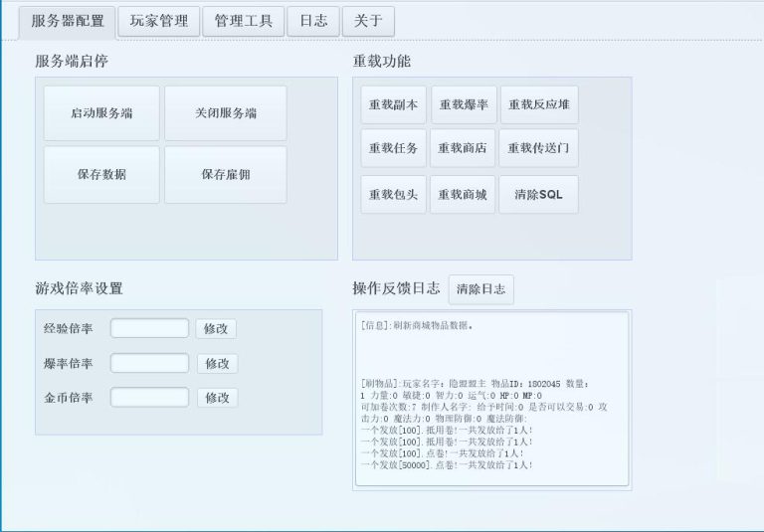This screenshot has height=532, width=764.
Task: Click the 启动服务端 button
Action: (101, 113)
